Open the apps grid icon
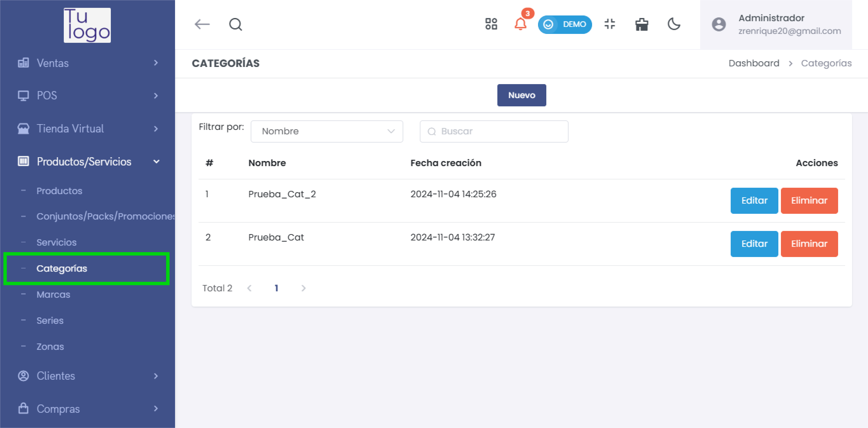The image size is (868, 428). (491, 24)
